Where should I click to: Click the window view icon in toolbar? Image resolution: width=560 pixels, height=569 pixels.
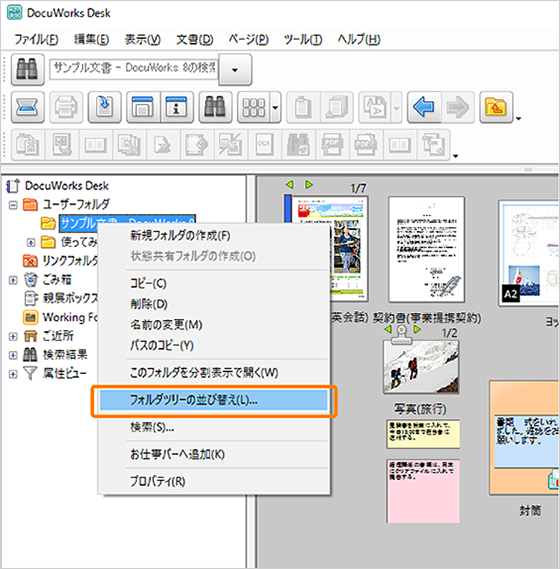(143, 107)
